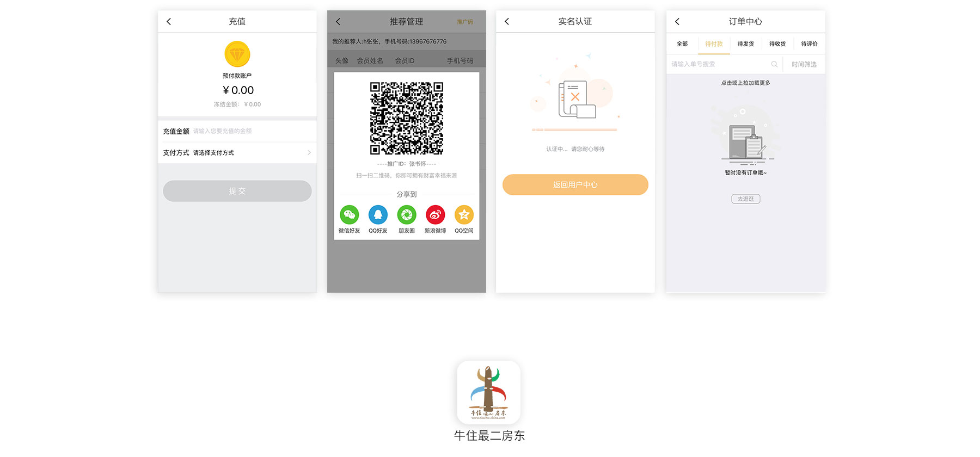
Task: Click the 牛住最二房东 app name label
Action: coord(489,436)
